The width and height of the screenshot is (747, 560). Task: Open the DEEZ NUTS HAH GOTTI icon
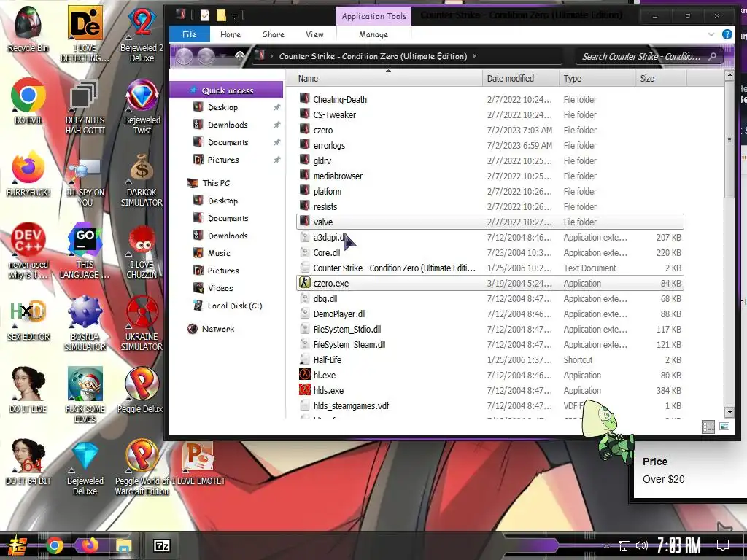tap(85, 106)
